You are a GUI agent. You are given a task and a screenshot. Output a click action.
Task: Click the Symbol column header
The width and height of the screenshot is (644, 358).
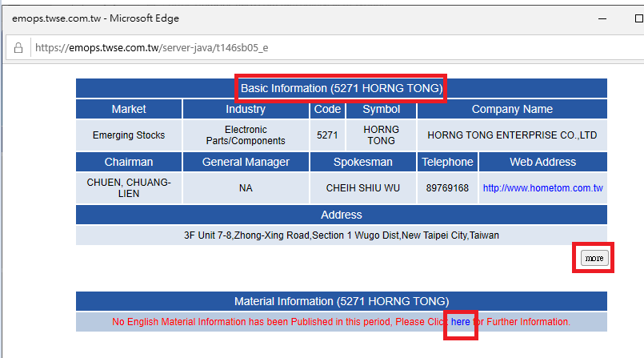(381, 110)
